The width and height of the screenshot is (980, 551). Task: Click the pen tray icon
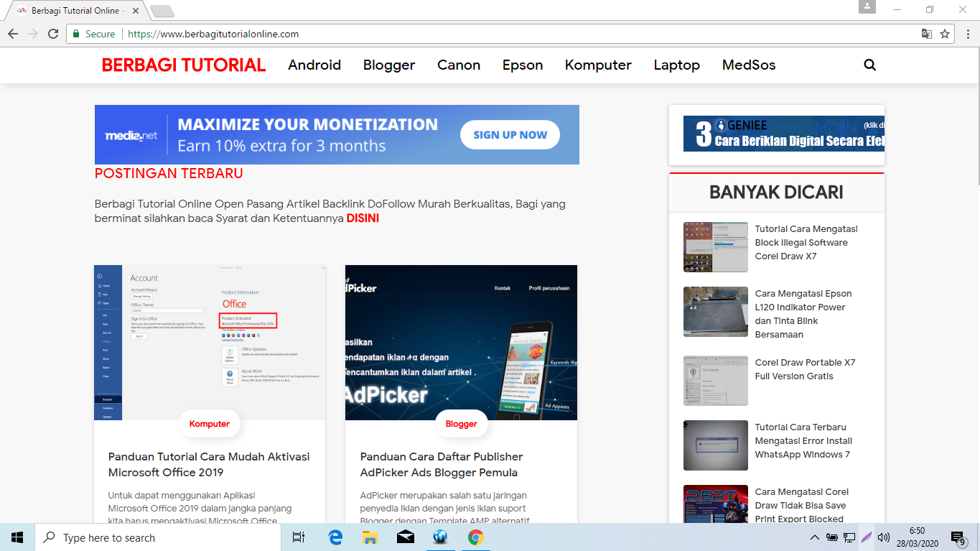867,537
